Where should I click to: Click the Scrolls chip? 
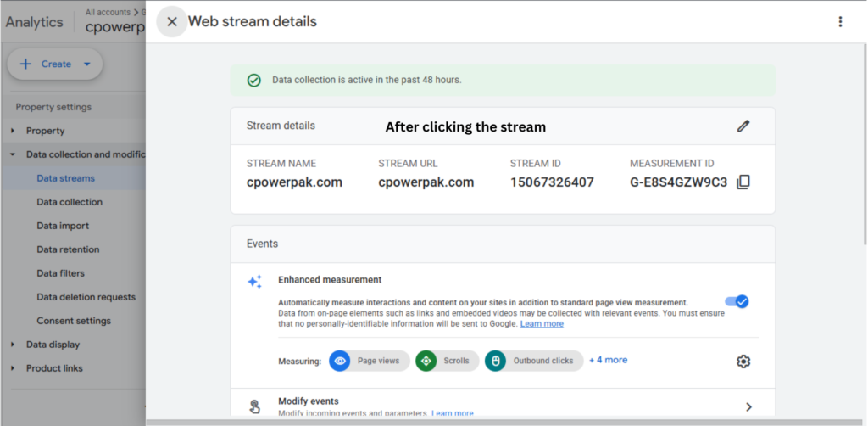(x=448, y=361)
